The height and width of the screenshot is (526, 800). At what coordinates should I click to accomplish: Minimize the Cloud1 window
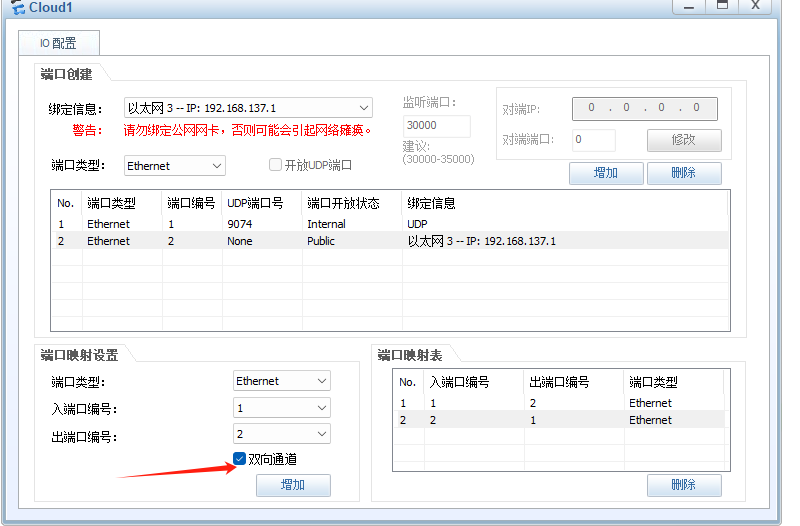coord(689,6)
